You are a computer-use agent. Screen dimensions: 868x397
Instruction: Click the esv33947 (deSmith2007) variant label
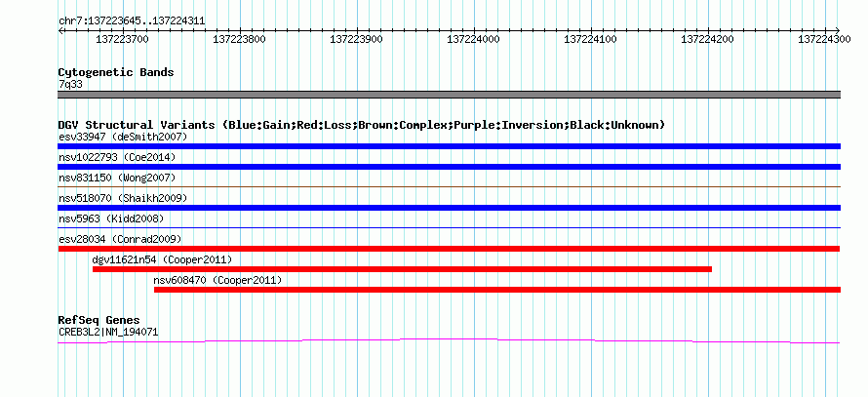pos(123,137)
